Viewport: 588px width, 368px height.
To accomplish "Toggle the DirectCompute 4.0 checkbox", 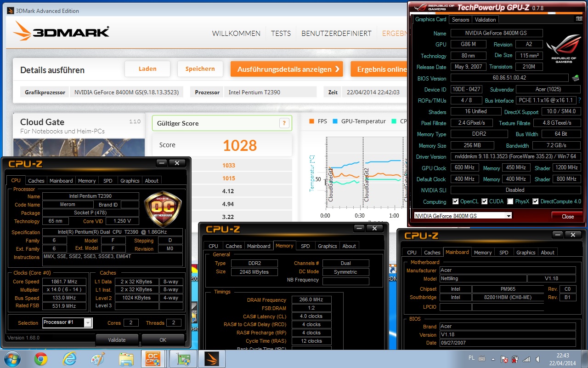I will (535, 201).
